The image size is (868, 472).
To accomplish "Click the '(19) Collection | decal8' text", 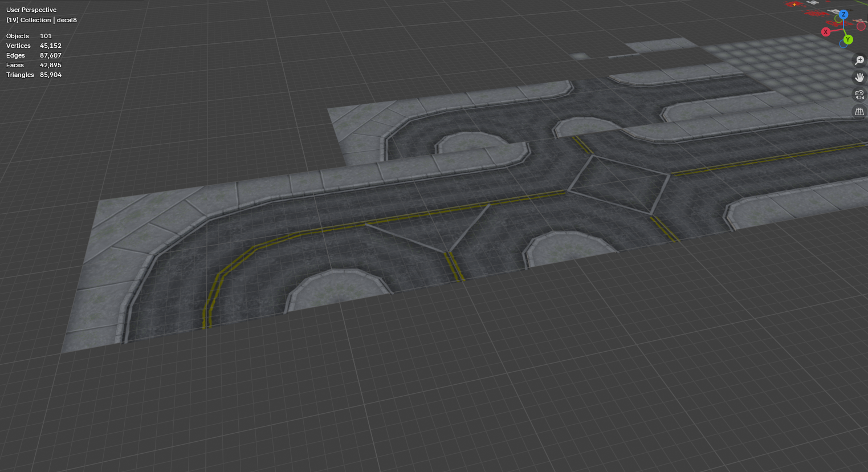I will coord(42,20).
